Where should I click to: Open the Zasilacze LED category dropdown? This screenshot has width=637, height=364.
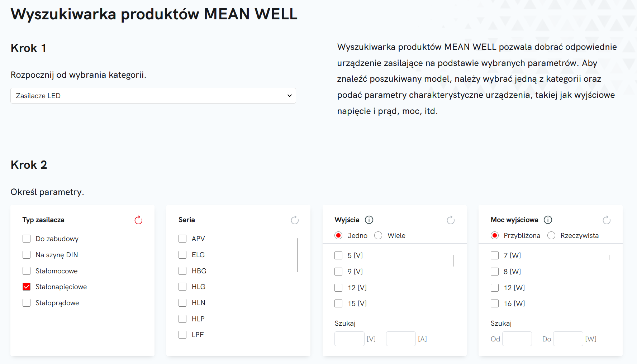click(153, 96)
